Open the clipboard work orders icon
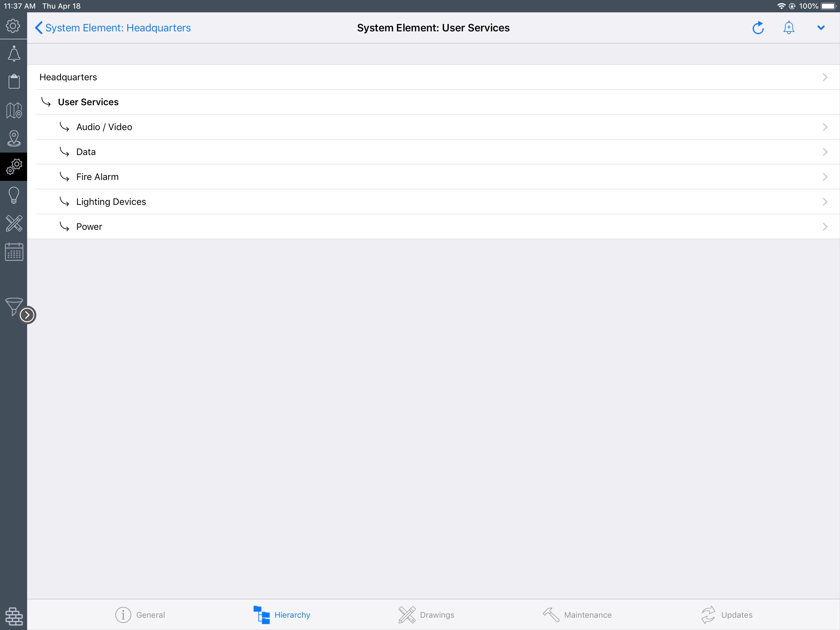This screenshot has width=840, height=630. 14,81
